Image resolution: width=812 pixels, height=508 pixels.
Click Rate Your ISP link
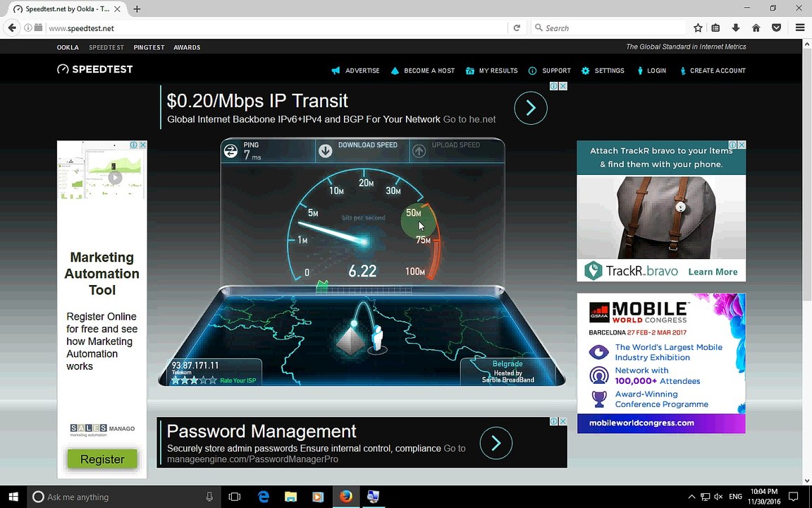[238, 380]
